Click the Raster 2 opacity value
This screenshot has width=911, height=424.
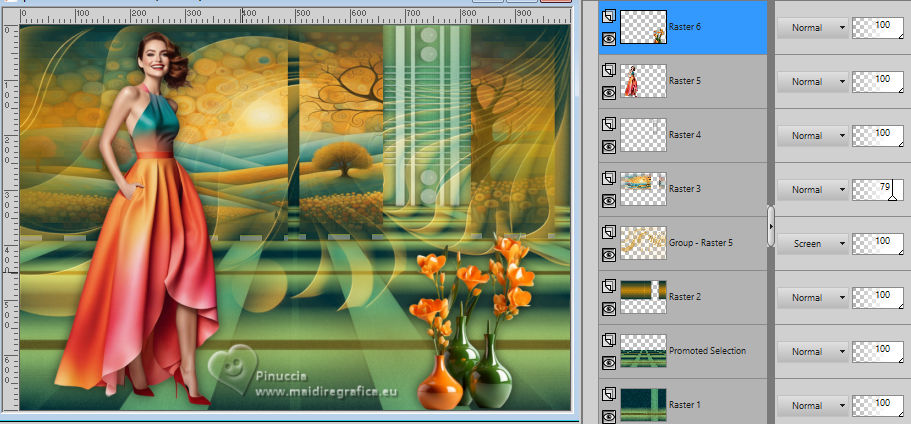[x=878, y=298]
